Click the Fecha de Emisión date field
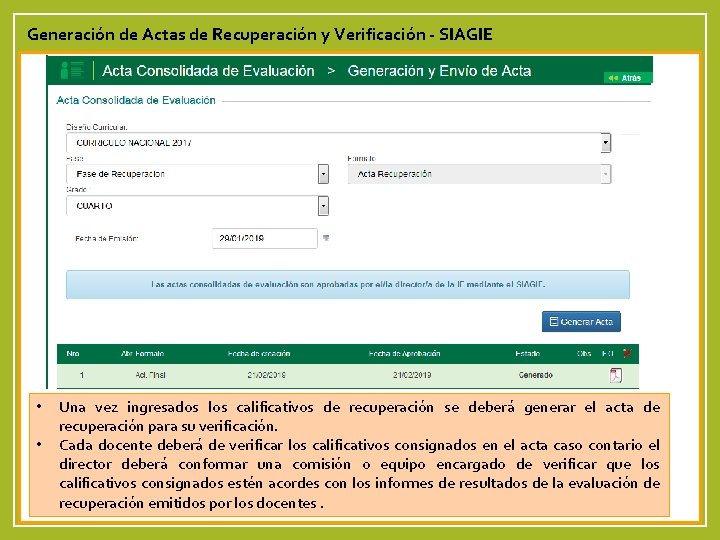This screenshot has width=720, height=540. (x=264, y=238)
